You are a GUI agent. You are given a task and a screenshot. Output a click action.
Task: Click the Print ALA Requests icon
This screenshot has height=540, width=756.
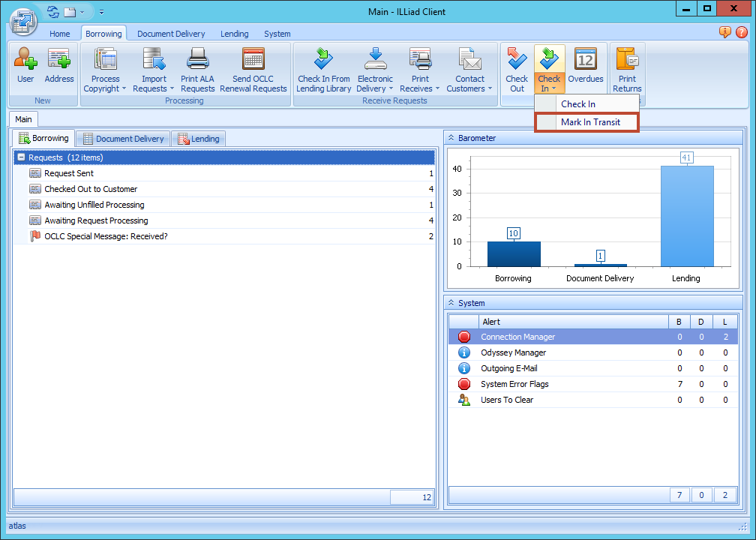tap(197, 69)
